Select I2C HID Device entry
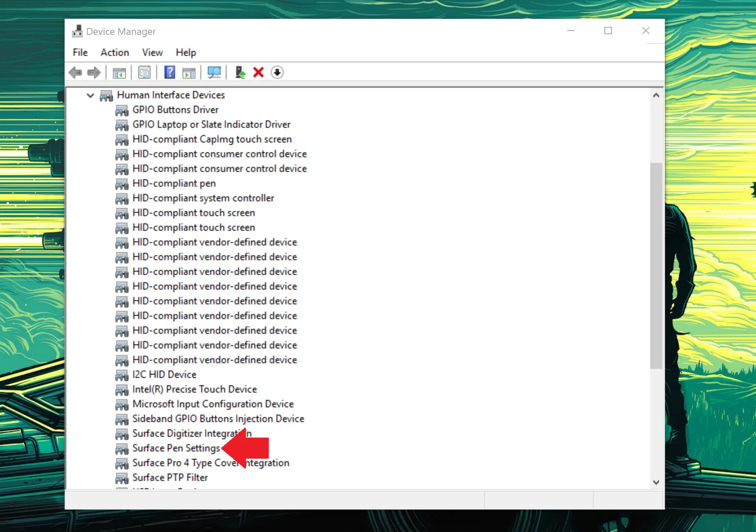This screenshot has height=532, width=756. point(164,374)
